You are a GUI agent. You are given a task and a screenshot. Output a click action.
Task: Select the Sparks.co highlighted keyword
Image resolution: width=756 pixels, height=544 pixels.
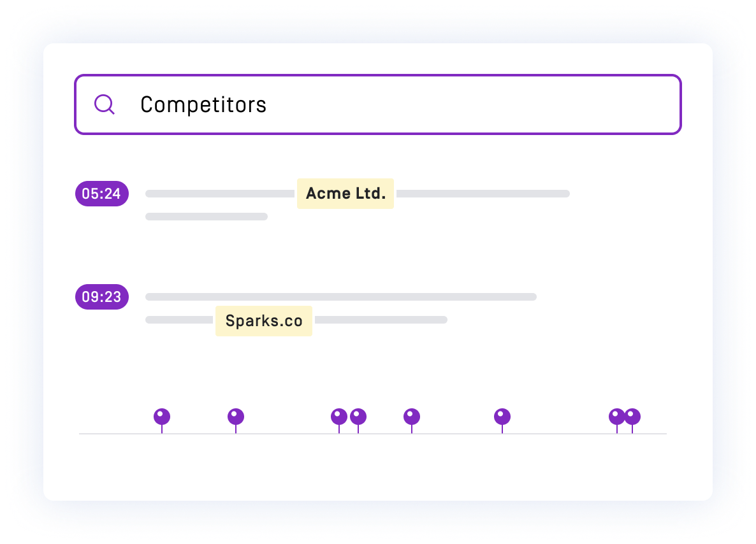click(x=264, y=321)
